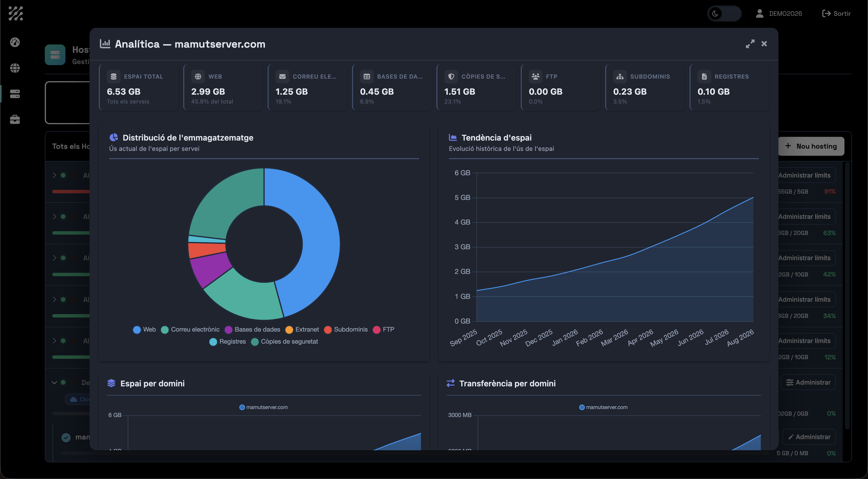This screenshot has width=868, height=479.
Task: Click the Bases de dades table icon
Action: (x=367, y=76)
